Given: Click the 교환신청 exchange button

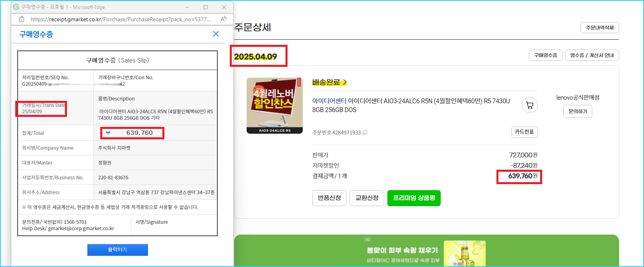Looking at the screenshot, I should (367, 198).
